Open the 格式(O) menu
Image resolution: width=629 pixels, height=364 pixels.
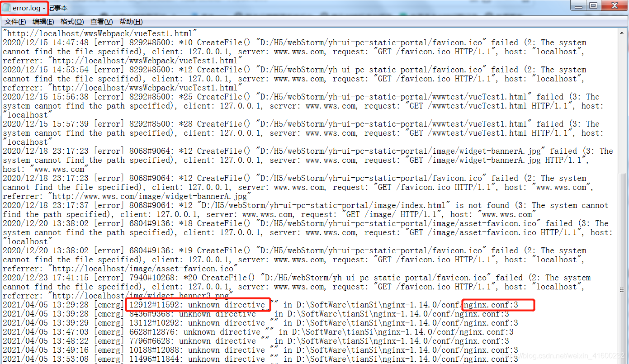coord(72,21)
